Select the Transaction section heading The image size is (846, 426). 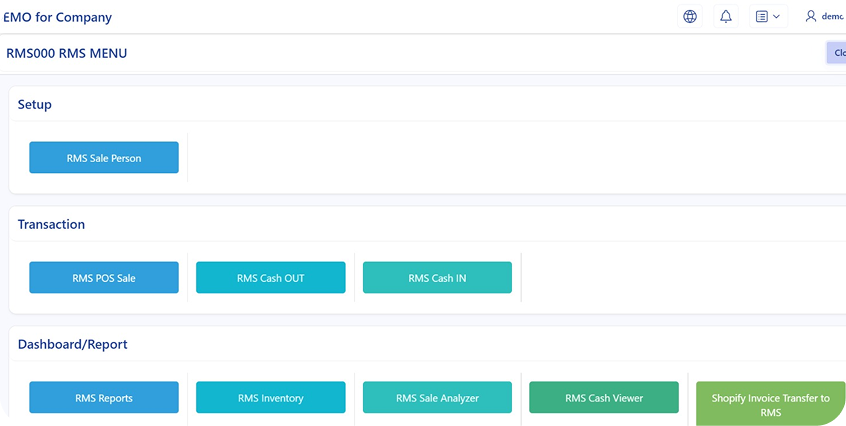[51, 224]
